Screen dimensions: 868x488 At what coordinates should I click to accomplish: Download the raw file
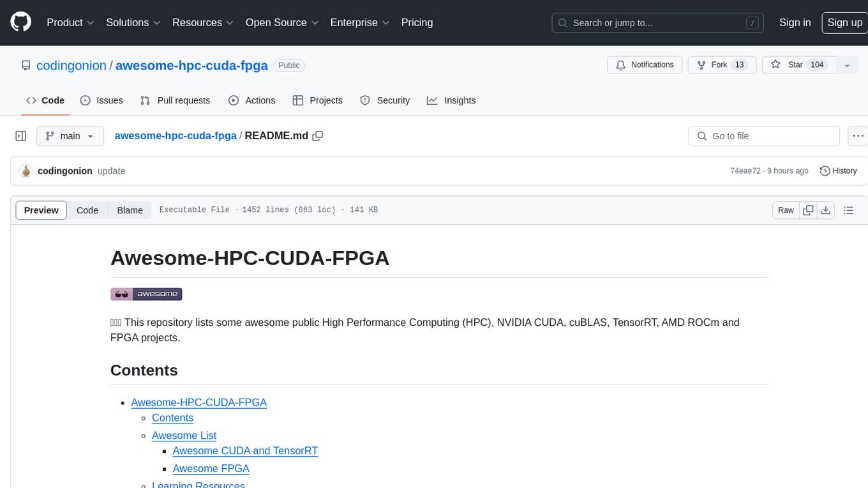pyautogui.click(x=826, y=210)
